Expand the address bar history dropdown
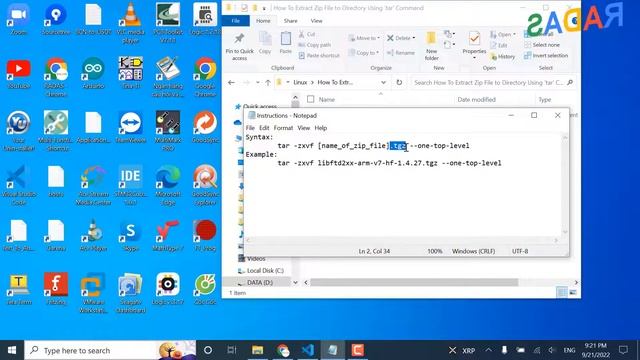640x360 pixels. 383,82
